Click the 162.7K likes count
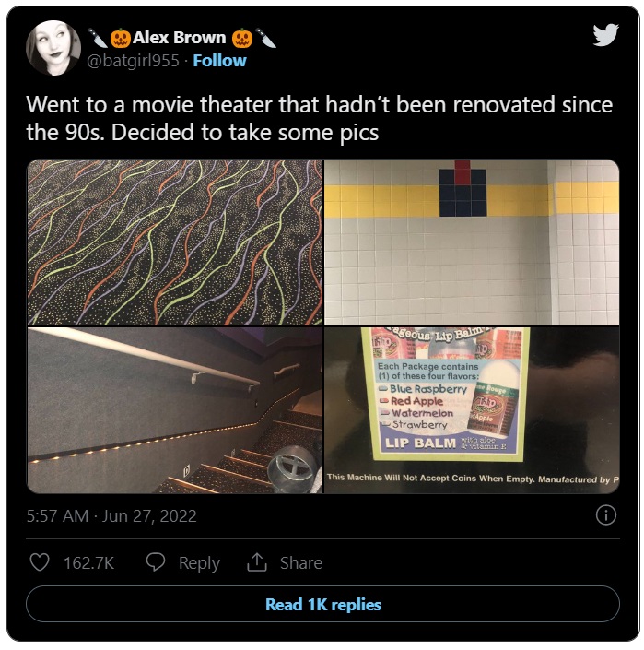The height and width of the screenshot is (650, 644). point(88,563)
